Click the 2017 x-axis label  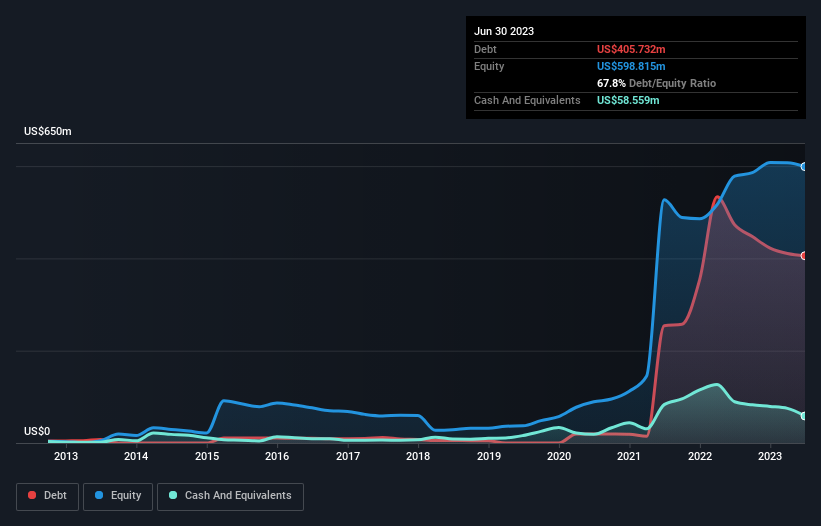point(348,456)
